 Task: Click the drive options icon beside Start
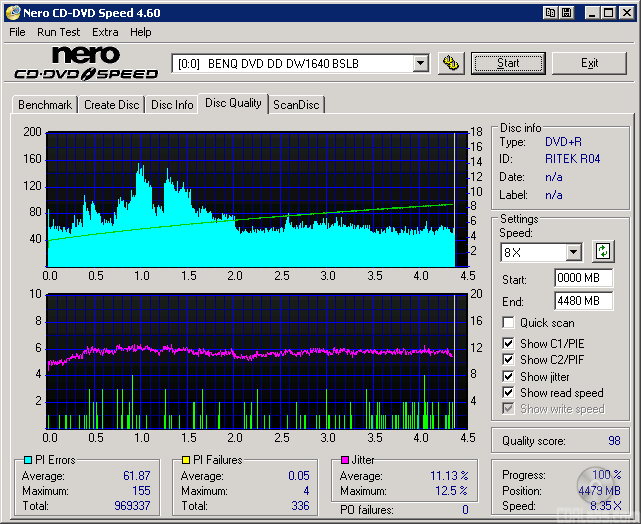[x=450, y=63]
